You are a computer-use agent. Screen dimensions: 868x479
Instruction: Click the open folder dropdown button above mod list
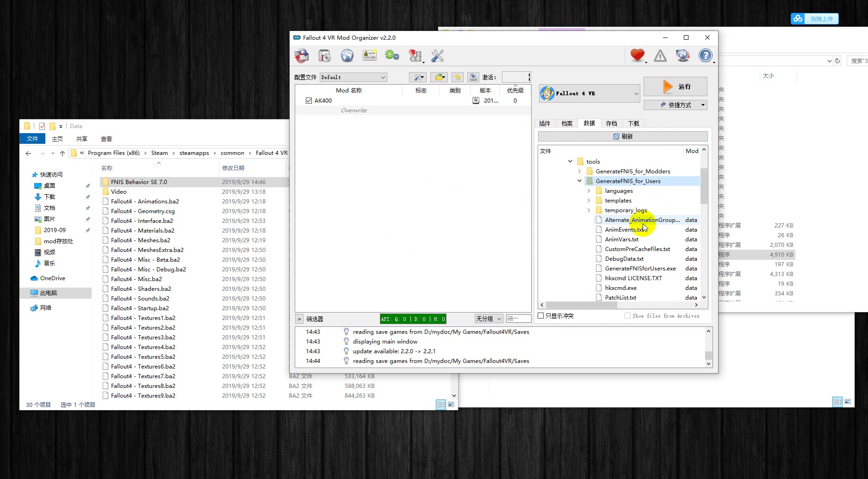[439, 77]
